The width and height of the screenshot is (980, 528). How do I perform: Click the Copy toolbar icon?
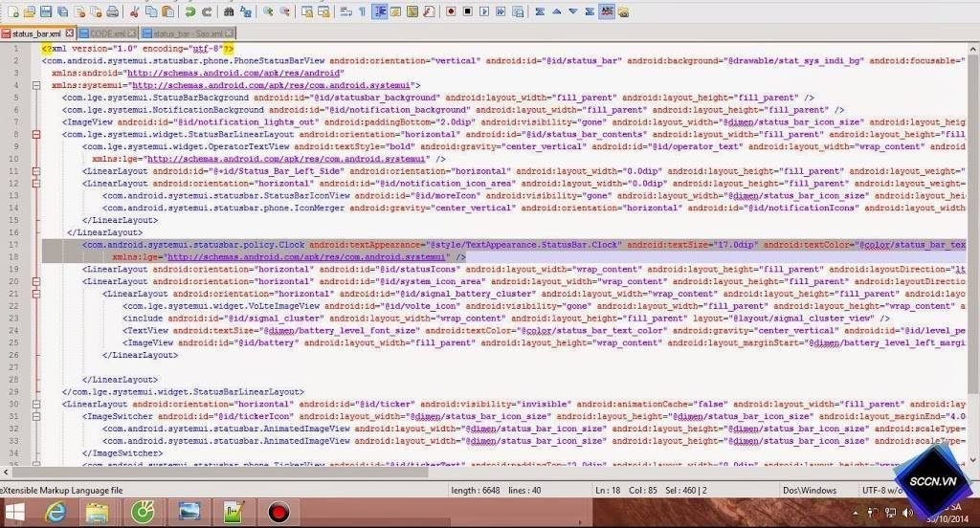[151, 11]
